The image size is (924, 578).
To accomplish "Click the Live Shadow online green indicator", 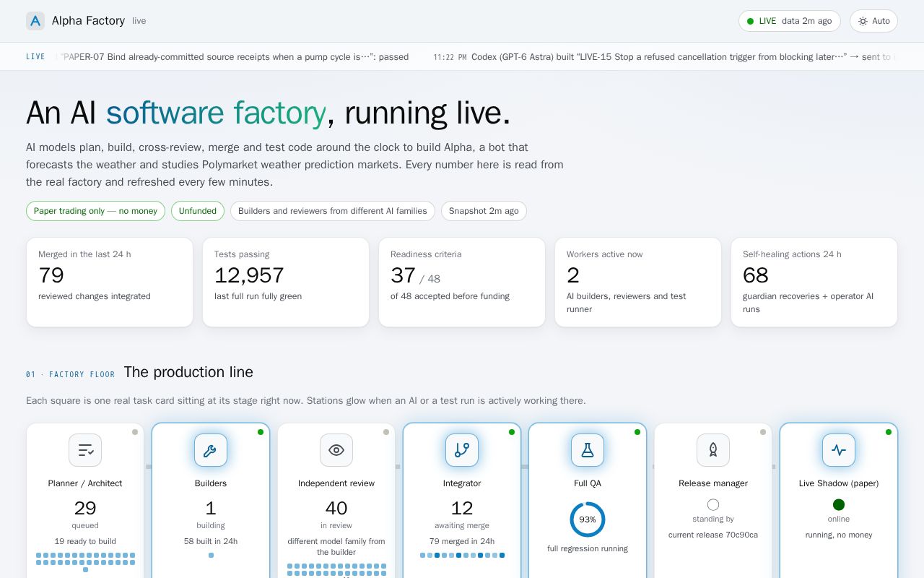I will click(839, 504).
